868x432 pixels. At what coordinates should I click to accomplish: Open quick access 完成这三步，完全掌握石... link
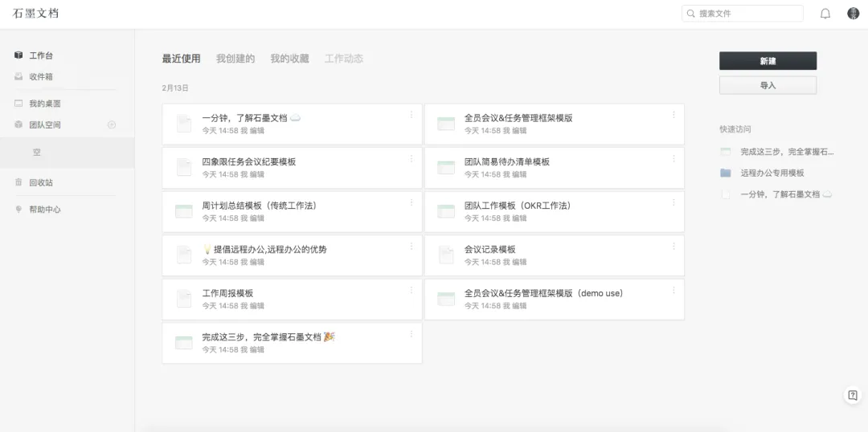787,152
